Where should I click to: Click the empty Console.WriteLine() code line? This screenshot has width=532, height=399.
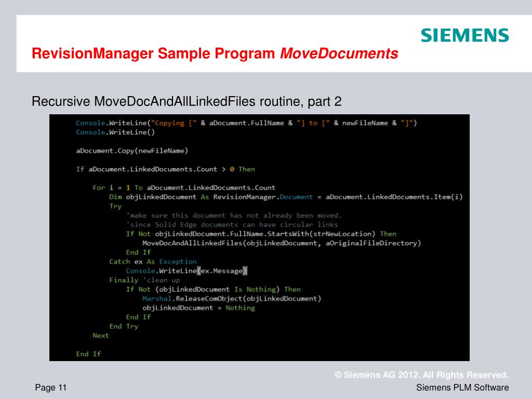tap(115, 132)
